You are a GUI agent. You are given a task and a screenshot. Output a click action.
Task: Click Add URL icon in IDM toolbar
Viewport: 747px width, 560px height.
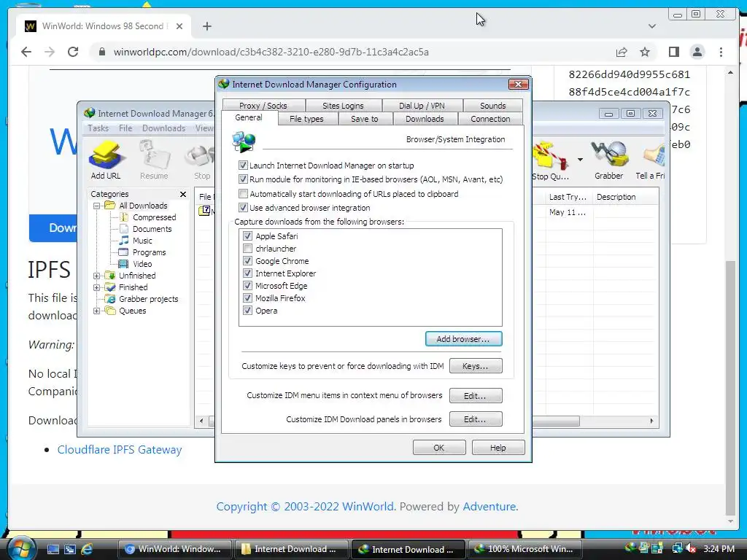point(106,160)
